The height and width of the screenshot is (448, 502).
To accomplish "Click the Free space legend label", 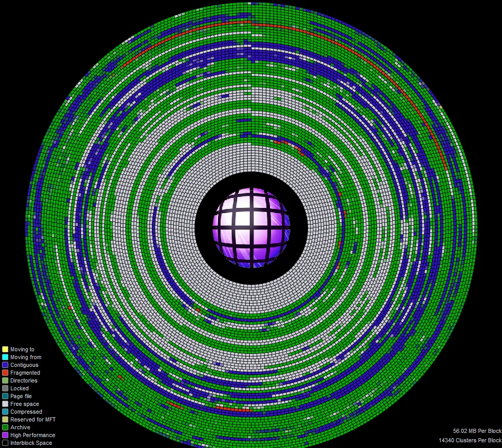I will [x=24, y=404].
